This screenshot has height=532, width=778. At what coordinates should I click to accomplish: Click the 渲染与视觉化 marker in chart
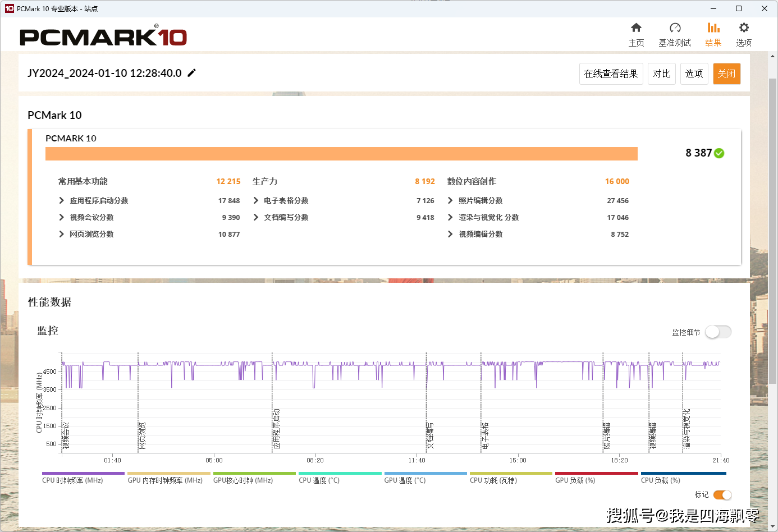coord(687,429)
